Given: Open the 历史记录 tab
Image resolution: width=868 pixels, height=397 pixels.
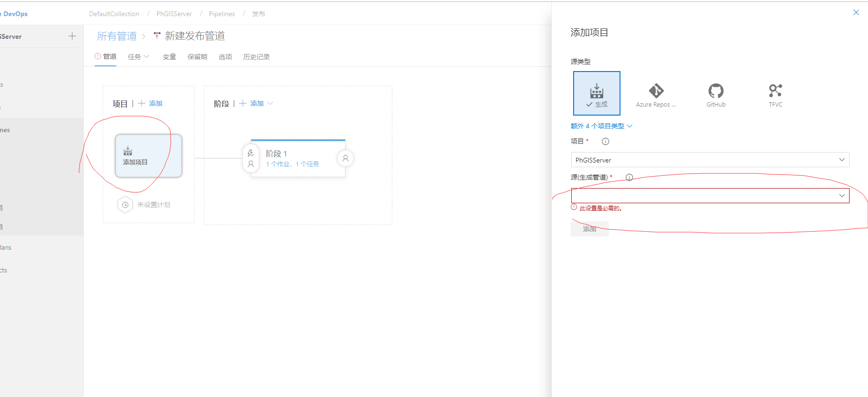Looking at the screenshot, I should pyautogui.click(x=256, y=57).
